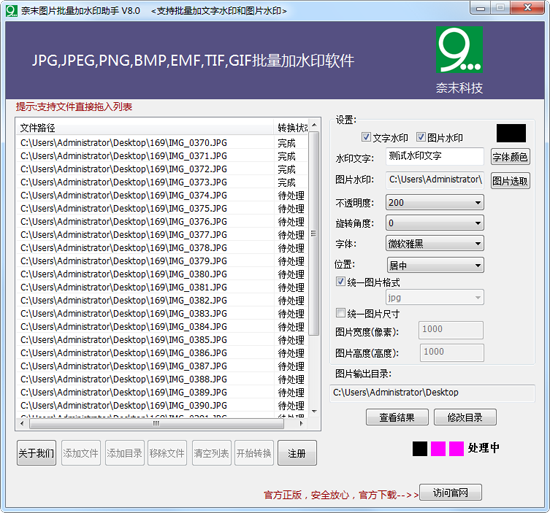Click the 水印文字 input field
Image resolution: width=550 pixels, height=513 pixels.
[435, 156]
